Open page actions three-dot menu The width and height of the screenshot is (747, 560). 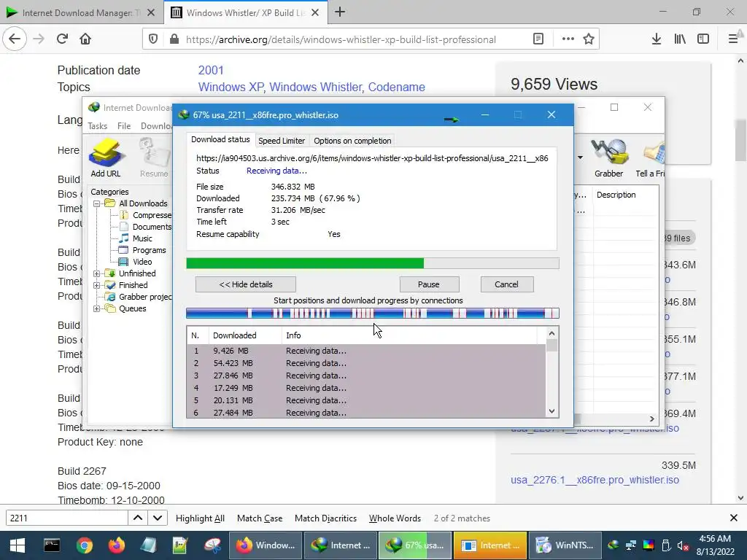[x=568, y=39]
